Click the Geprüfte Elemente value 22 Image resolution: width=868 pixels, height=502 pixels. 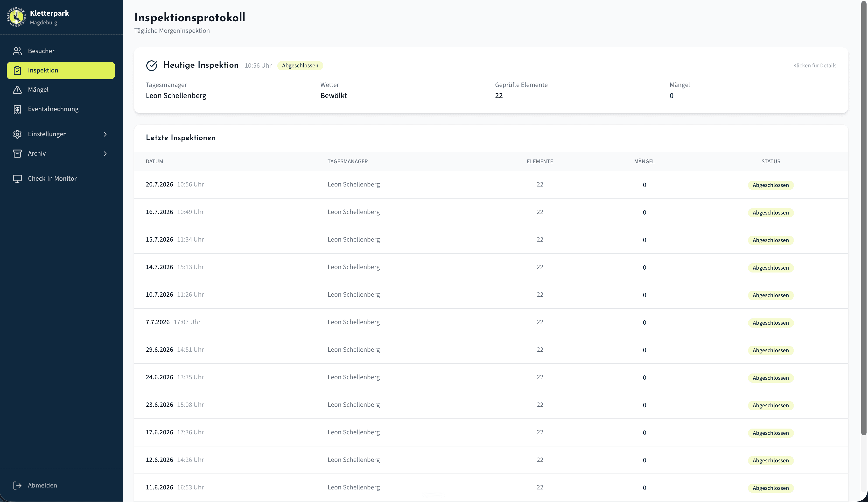click(x=499, y=95)
